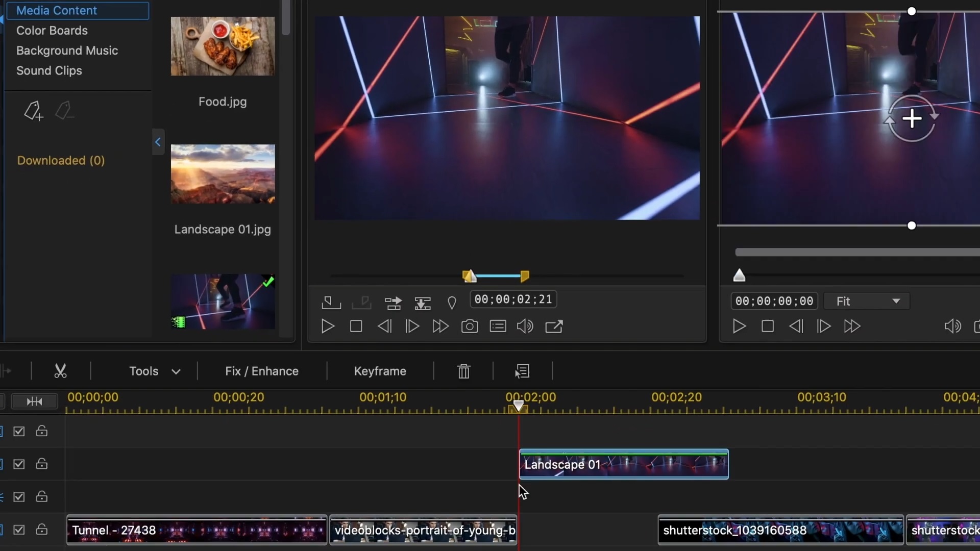Select the Fix / Enhance tab

tap(262, 371)
